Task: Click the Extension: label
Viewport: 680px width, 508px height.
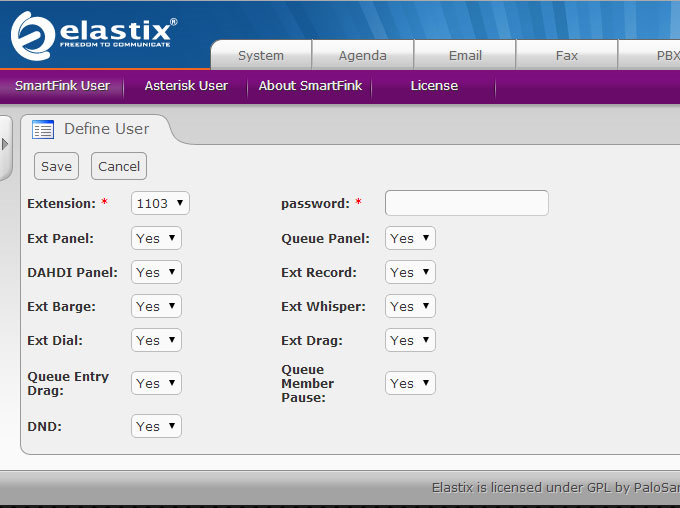Action: [x=62, y=203]
